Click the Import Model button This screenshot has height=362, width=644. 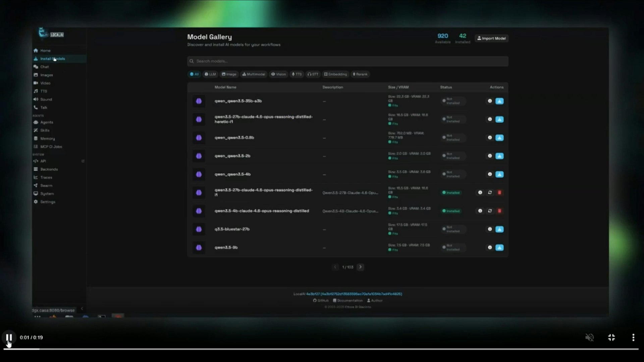pyautogui.click(x=491, y=38)
